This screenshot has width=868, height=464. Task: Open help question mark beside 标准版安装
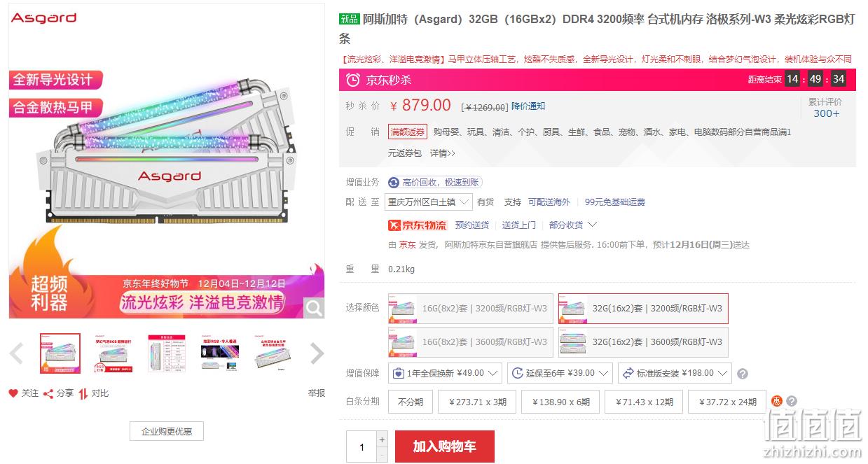tap(743, 374)
